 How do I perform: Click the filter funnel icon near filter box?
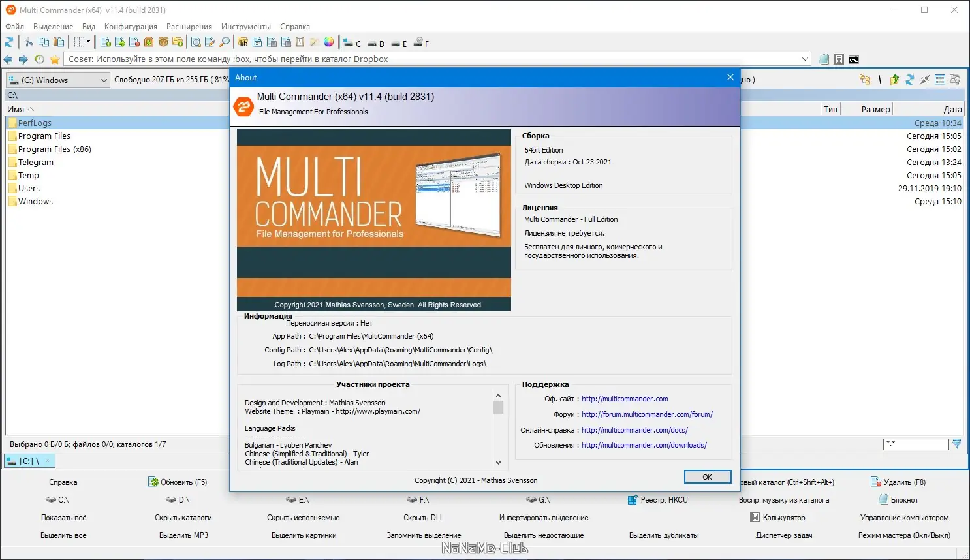point(957,444)
